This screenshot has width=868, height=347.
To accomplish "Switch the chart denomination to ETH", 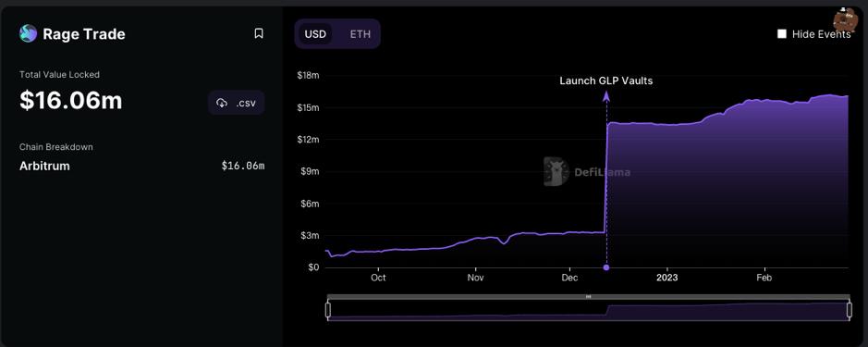I will (x=361, y=34).
